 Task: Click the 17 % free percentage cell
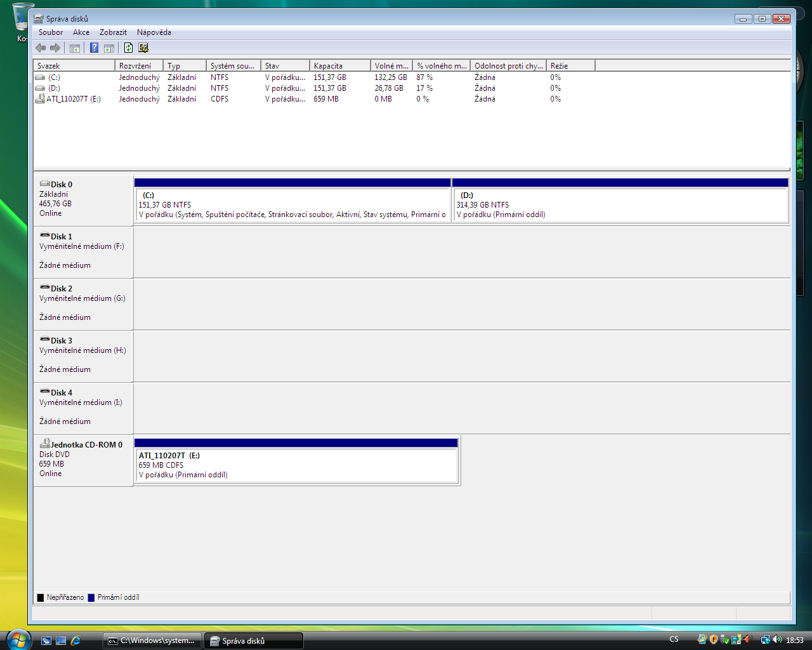click(424, 88)
